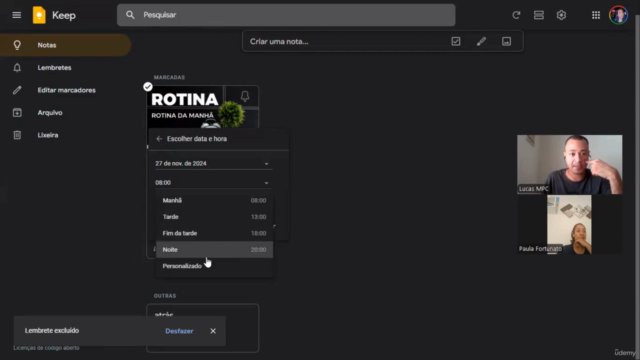The height and width of the screenshot is (360, 640).
Task: Click the Keep logo icon
Action: click(x=39, y=15)
